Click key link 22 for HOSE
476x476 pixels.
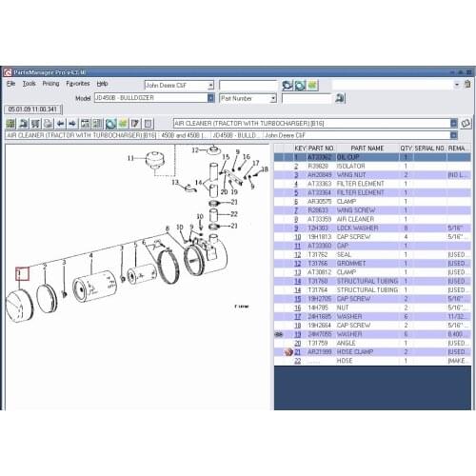[x=298, y=361]
